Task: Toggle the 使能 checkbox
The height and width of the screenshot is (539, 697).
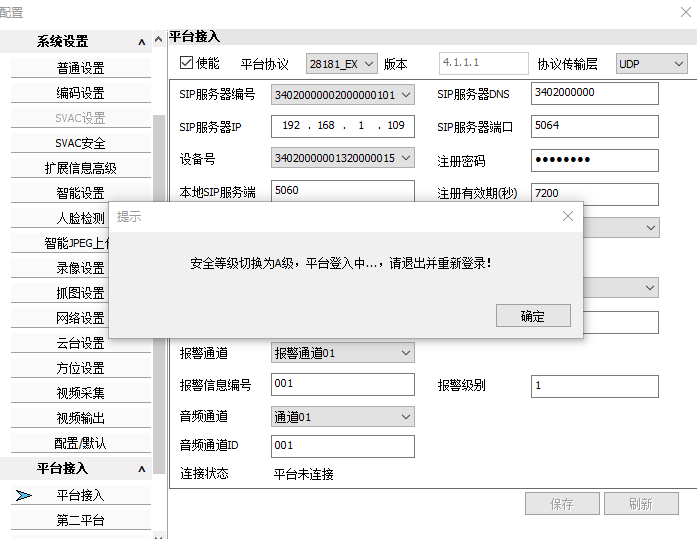Action: tap(187, 63)
